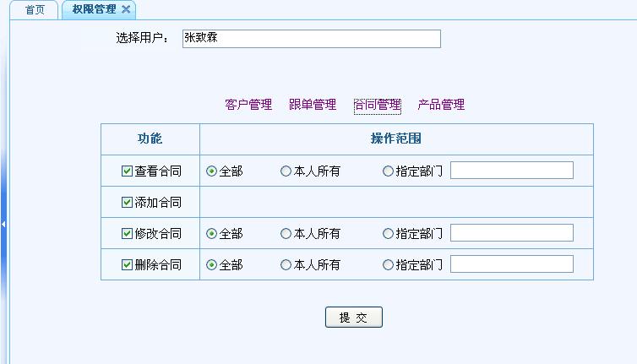This screenshot has height=364, width=637.
Task: Expand the left collapsed side panel arrow
Action: click(x=3, y=224)
